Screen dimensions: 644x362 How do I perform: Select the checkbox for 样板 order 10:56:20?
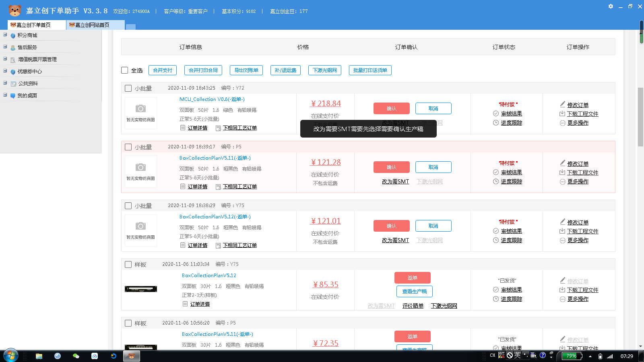click(x=128, y=323)
